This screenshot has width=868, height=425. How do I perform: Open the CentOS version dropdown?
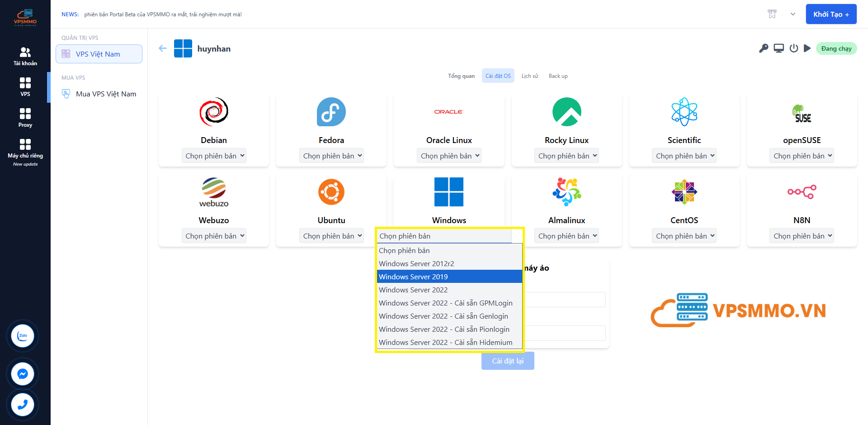(684, 236)
